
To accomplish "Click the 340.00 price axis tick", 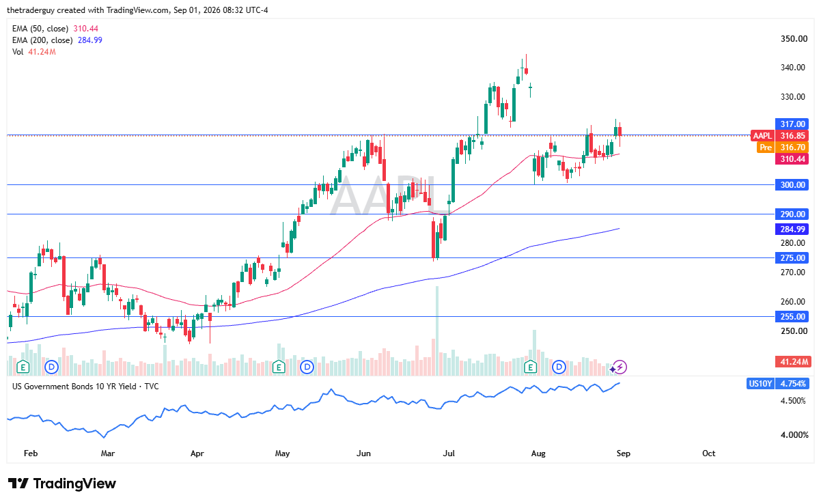I will 794,68.
